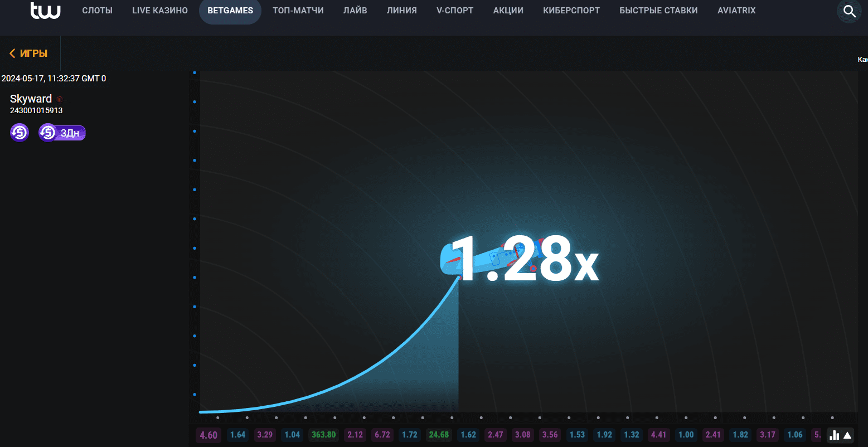Open the V-СПОРТ section
868x447 pixels.
tap(455, 11)
